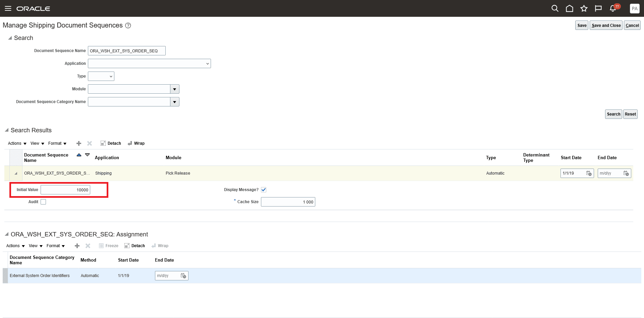Enable the Audit checkbox
Screen dimensions: 644x318
pos(43,202)
